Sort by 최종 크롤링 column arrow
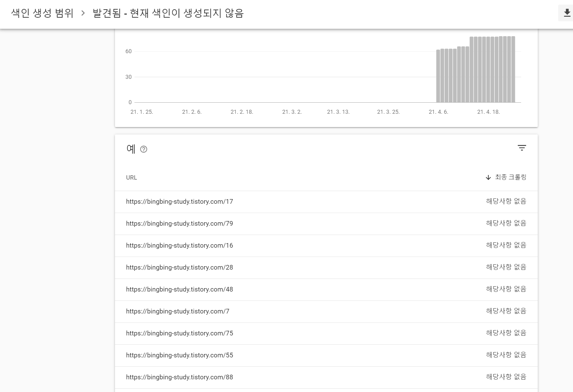The height and width of the screenshot is (392, 573). (x=488, y=177)
